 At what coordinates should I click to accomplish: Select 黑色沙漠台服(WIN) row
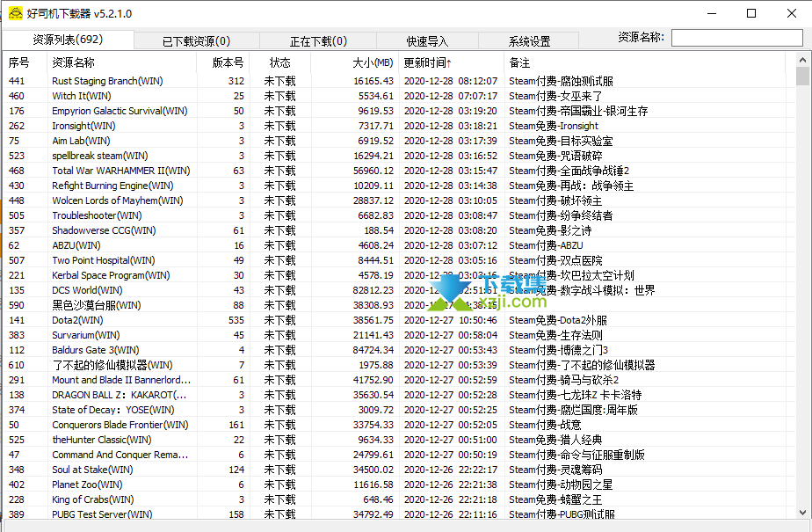[x=400, y=306]
